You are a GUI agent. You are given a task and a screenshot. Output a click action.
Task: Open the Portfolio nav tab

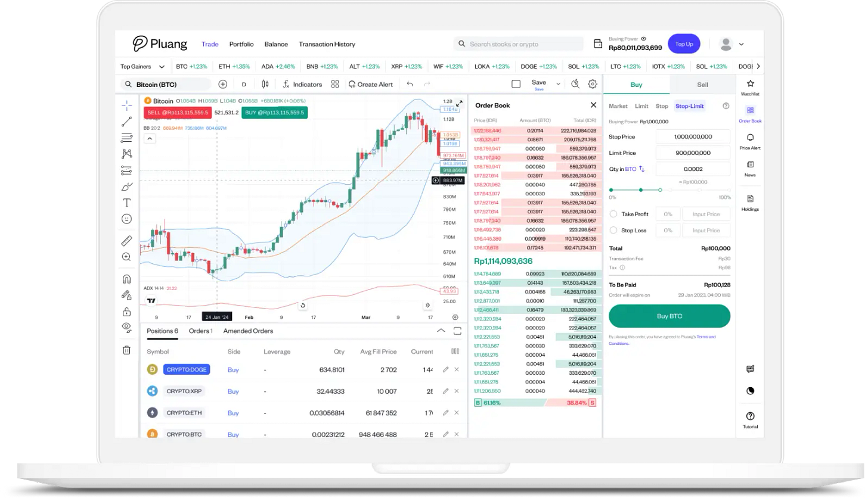coord(241,44)
